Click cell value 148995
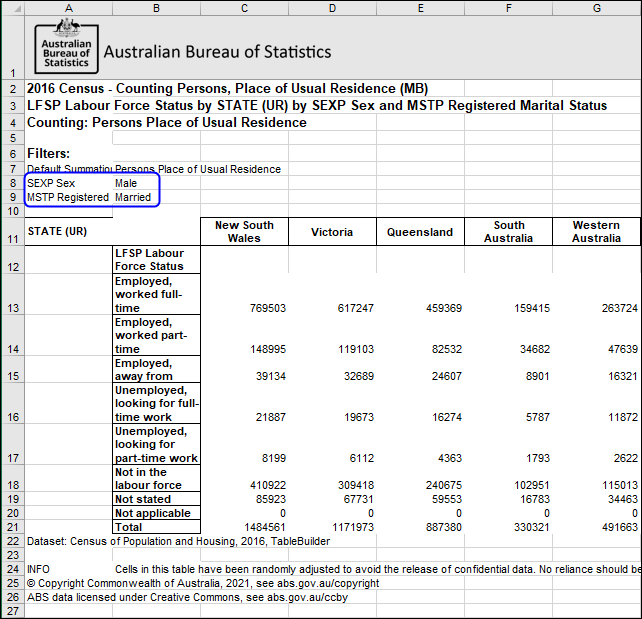642x619 pixels. coord(268,349)
